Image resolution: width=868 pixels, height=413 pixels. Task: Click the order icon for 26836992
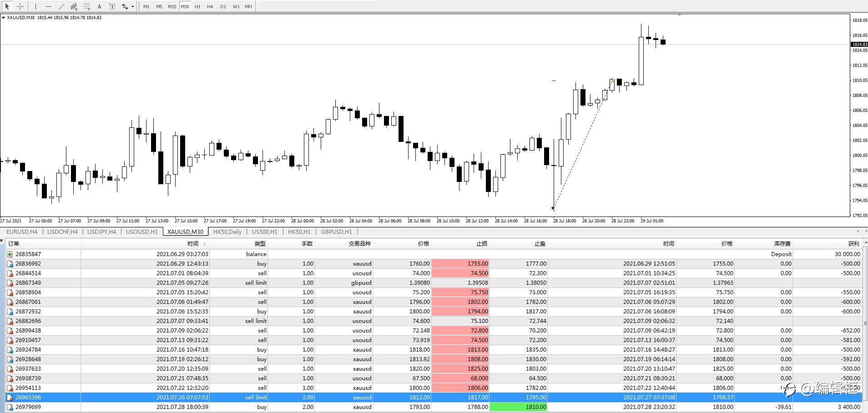pyautogui.click(x=10, y=264)
